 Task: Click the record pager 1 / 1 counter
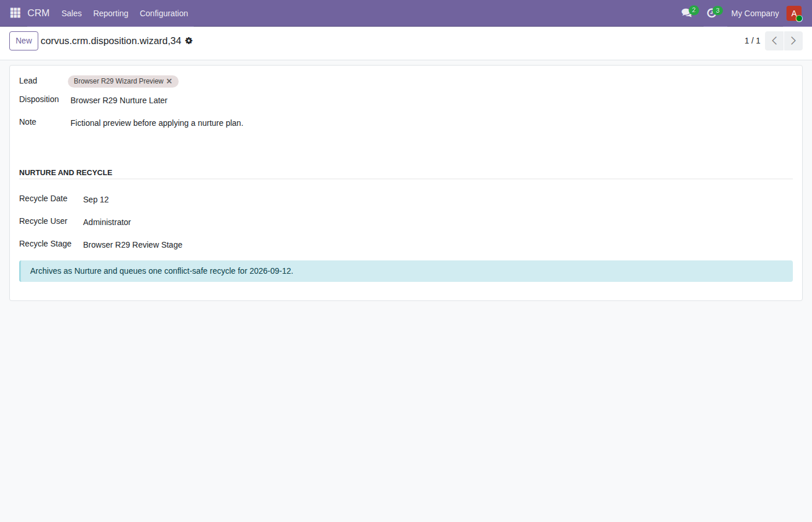[752, 41]
